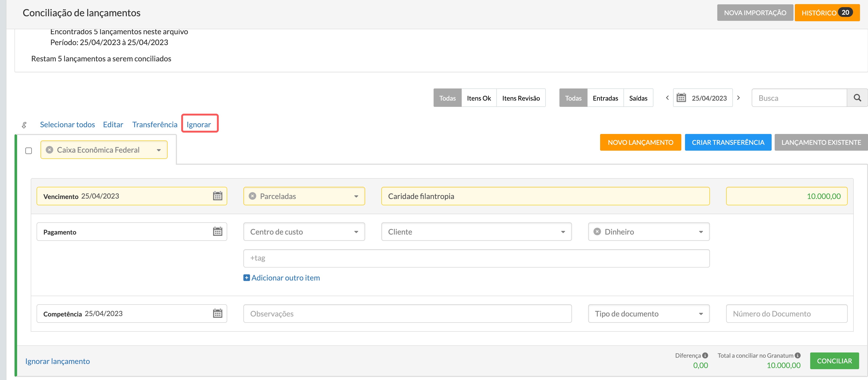Expand the Caixa Econômica Federal account dropdown
868x380 pixels.
click(159, 150)
